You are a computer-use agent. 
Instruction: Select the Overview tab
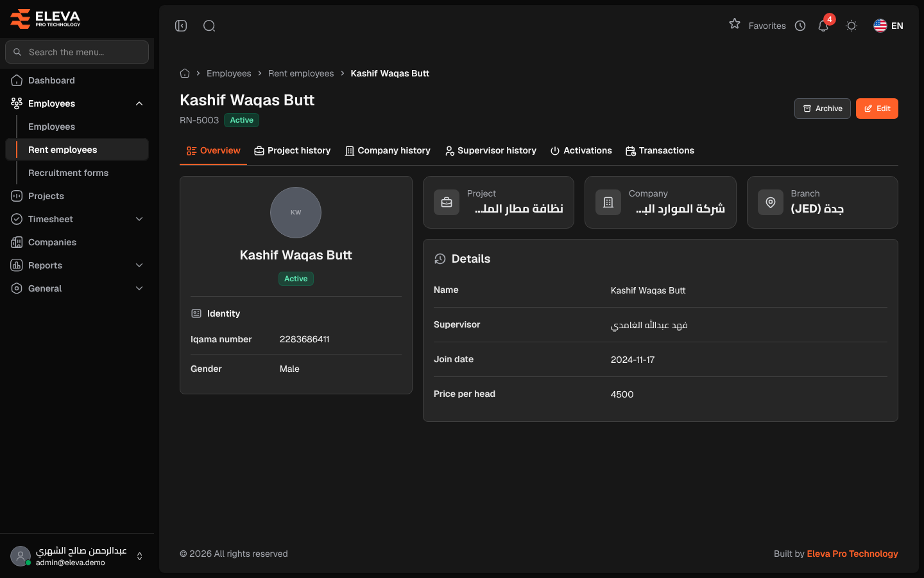pos(213,150)
